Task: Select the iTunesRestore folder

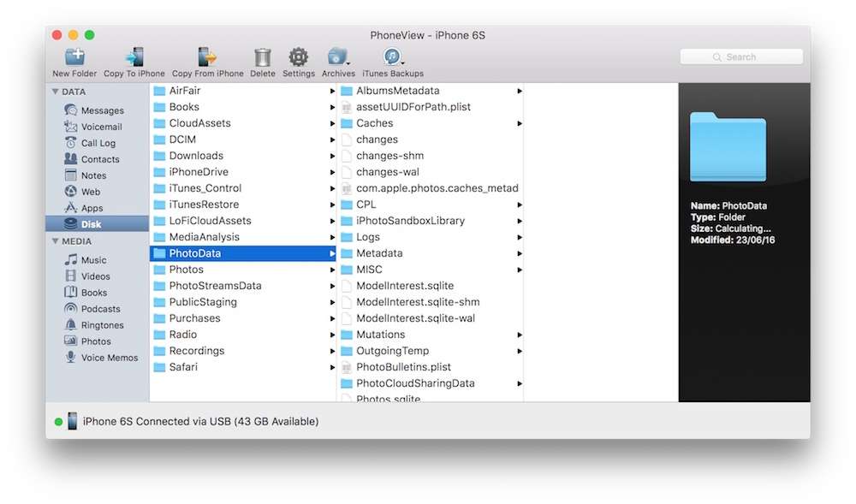Action: [243, 205]
